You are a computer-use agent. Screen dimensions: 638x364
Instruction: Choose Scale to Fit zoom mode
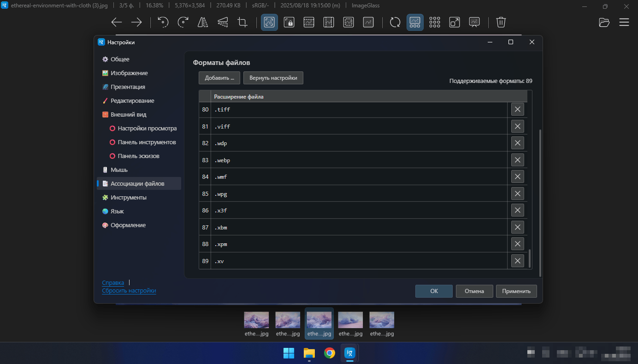pos(349,22)
